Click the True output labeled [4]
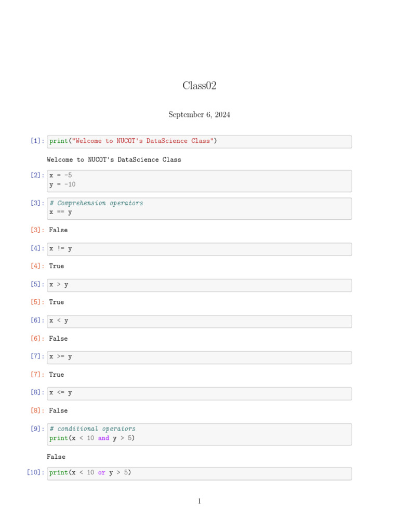 tap(56, 266)
